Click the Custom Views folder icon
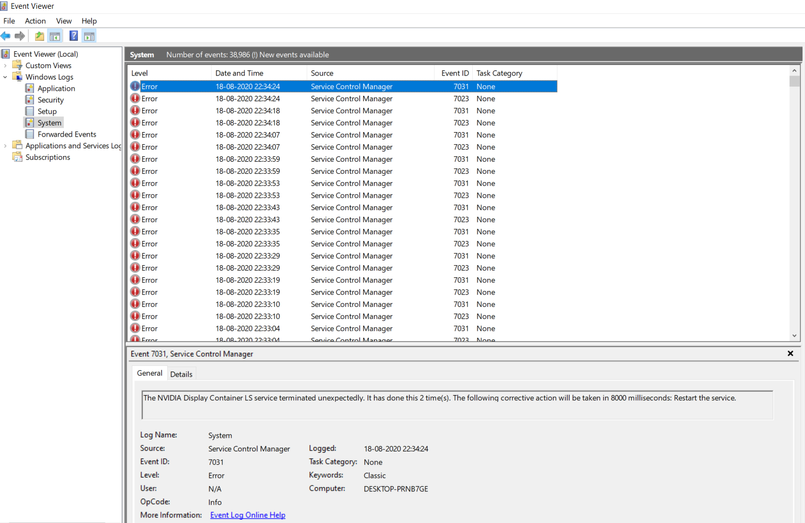Image resolution: width=805 pixels, height=523 pixels. (17, 65)
